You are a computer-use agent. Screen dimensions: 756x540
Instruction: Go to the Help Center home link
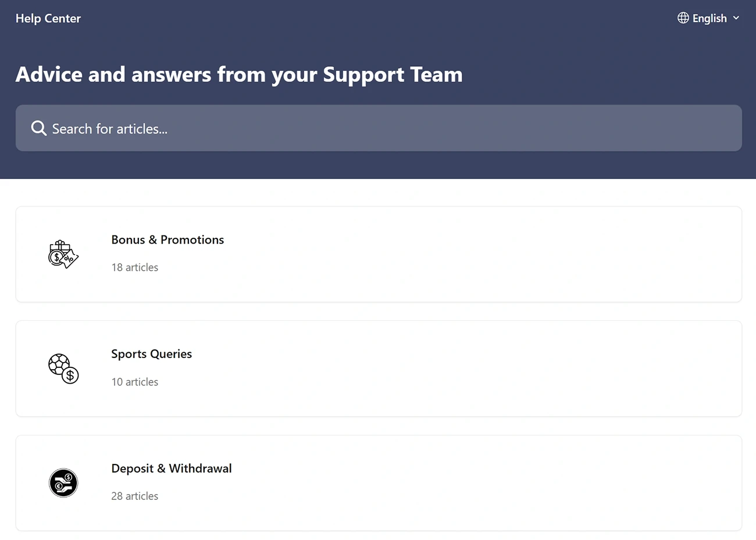(48, 19)
